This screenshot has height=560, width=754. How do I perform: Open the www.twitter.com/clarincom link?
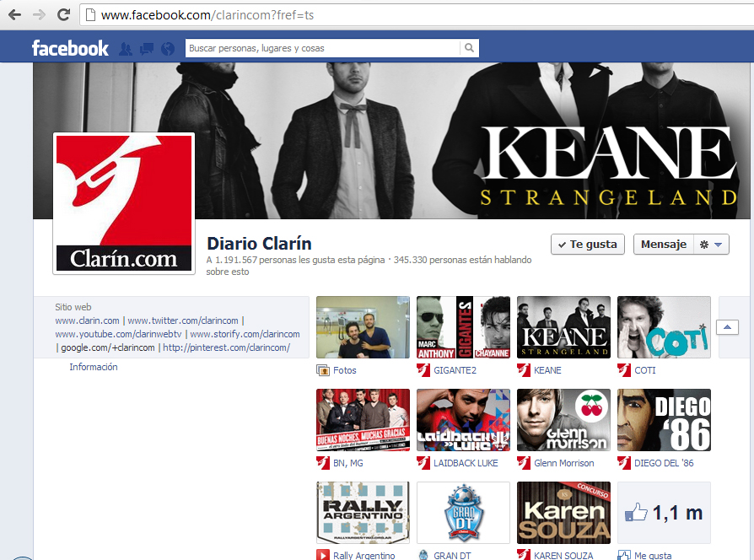(x=183, y=320)
